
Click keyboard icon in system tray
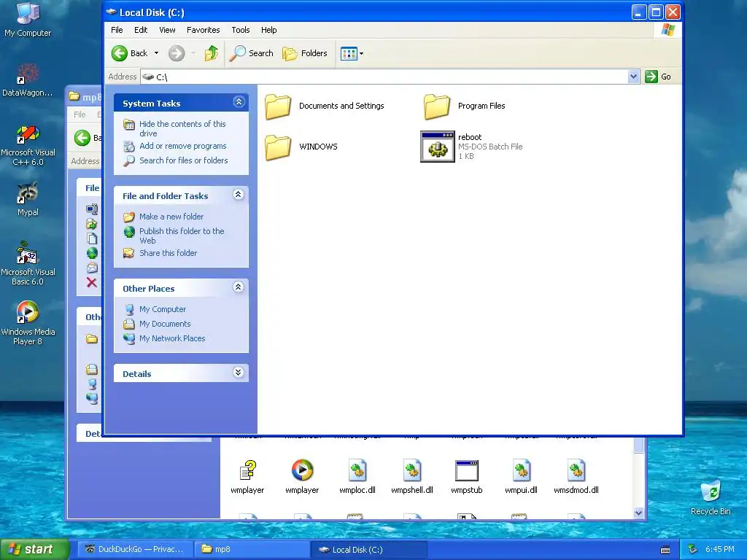tap(665, 550)
